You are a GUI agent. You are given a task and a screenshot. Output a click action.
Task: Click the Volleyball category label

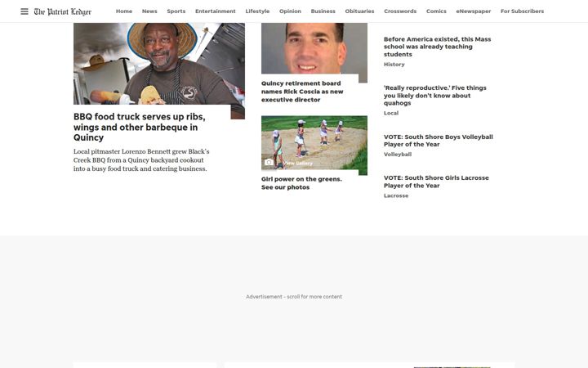click(x=398, y=155)
